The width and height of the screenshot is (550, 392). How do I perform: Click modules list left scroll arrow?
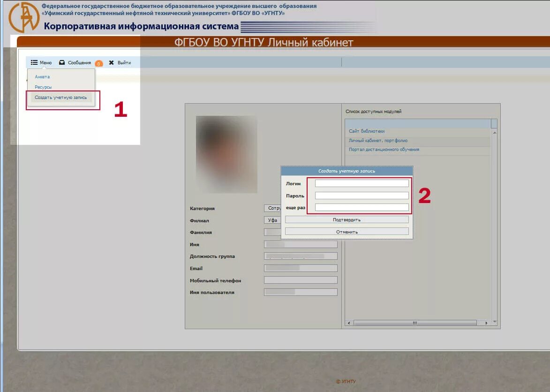click(x=349, y=323)
